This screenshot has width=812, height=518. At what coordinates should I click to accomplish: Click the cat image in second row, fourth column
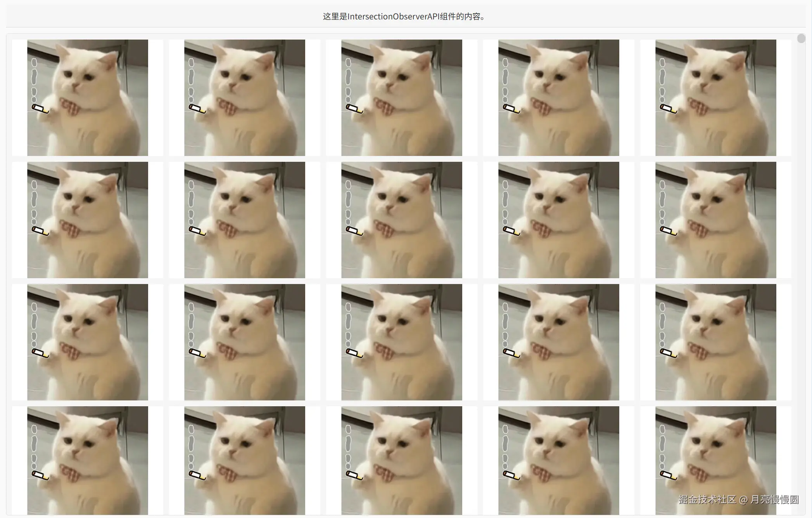[559, 220]
